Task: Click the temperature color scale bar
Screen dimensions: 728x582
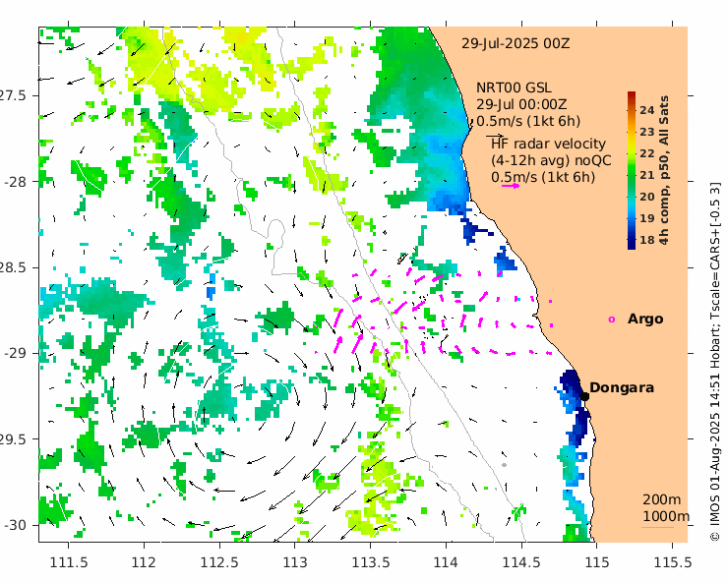Action: tap(632, 170)
